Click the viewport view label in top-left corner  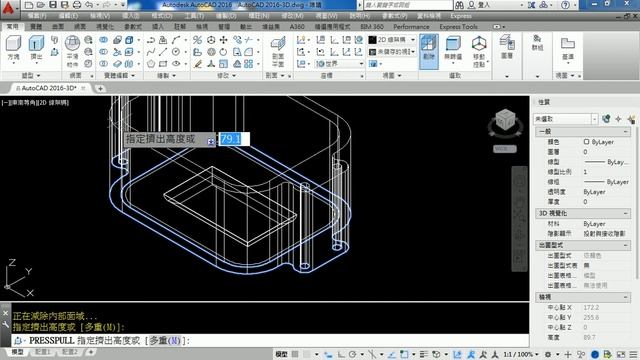[x=35, y=103]
